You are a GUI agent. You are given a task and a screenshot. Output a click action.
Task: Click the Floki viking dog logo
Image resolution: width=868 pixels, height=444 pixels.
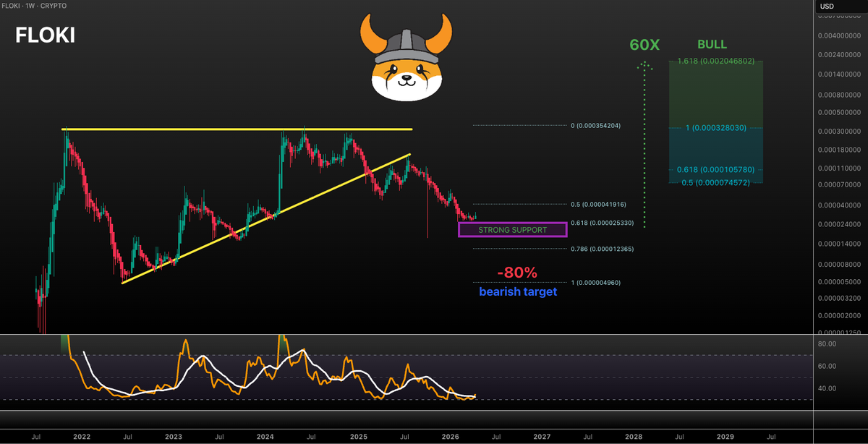[405, 58]
